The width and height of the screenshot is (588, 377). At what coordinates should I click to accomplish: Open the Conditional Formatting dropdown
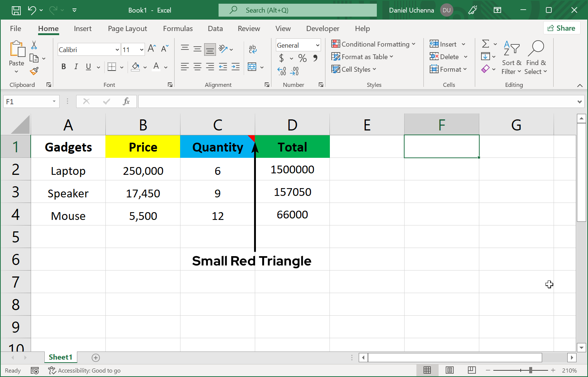[374, 44]
